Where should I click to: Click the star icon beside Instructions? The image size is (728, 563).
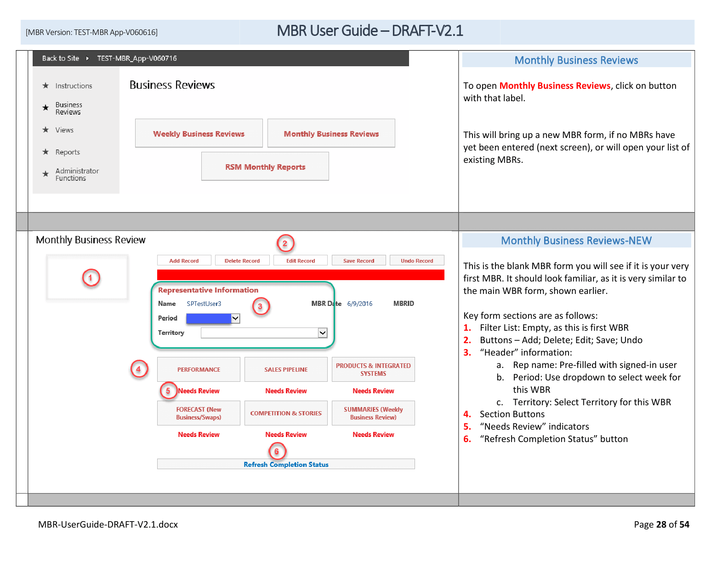coord(45,86)
